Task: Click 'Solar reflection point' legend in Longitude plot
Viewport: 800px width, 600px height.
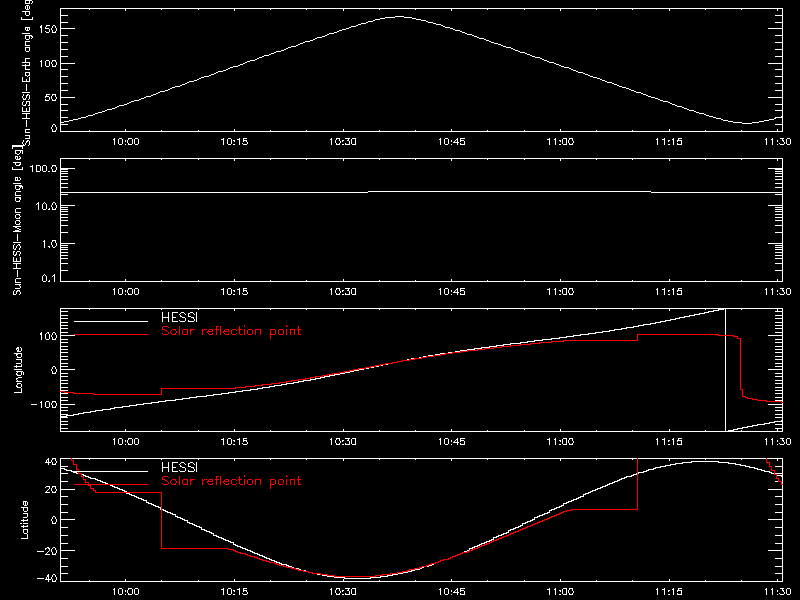Action: pos(231,331)
